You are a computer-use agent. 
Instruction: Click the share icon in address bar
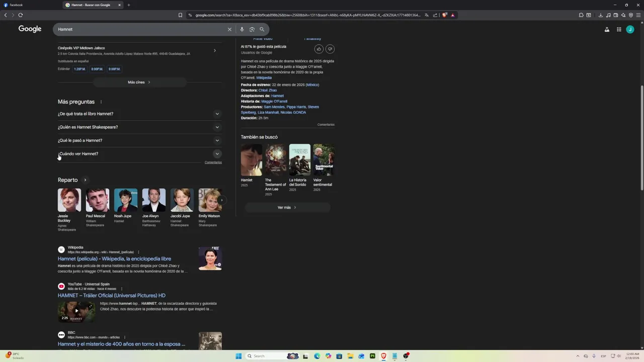[435, 15]
